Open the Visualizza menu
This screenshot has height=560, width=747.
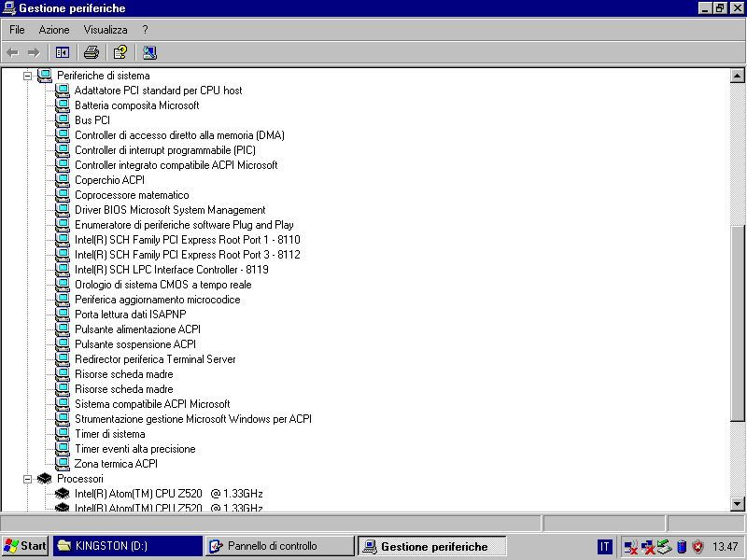tap(106, 30)
